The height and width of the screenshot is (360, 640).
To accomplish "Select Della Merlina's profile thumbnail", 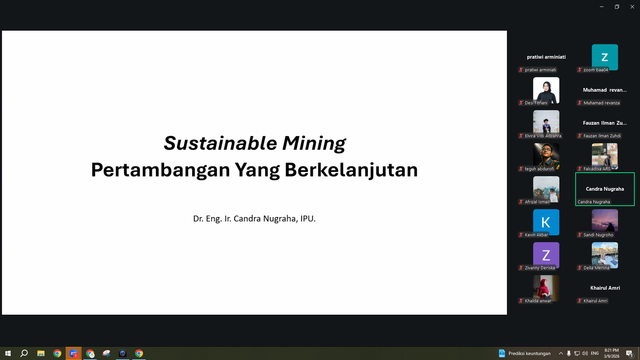I will pos(604,255).
